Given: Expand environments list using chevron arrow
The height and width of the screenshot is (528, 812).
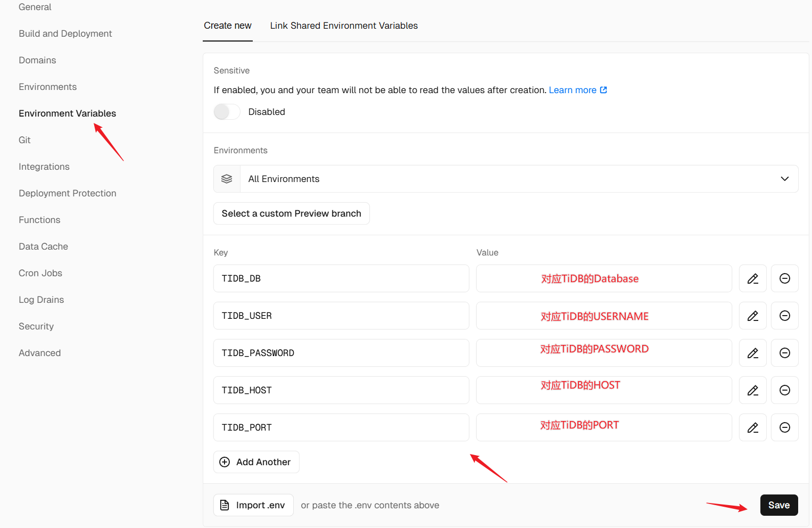Looking at the screenshot, I should (x=784, y=179).
